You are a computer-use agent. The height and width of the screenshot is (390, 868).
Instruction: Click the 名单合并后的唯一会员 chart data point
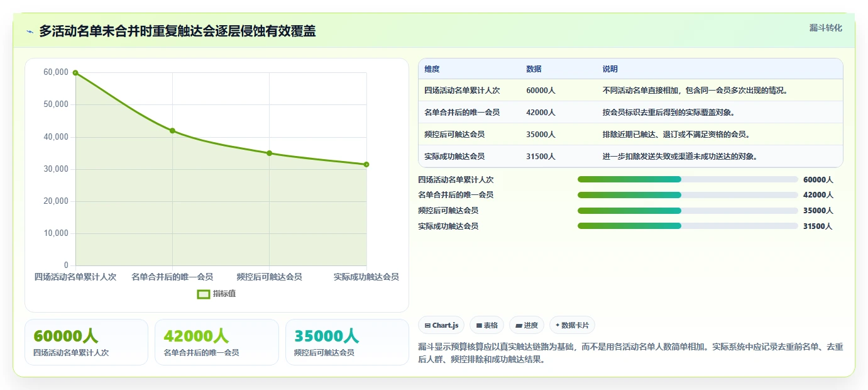[172, 131]
